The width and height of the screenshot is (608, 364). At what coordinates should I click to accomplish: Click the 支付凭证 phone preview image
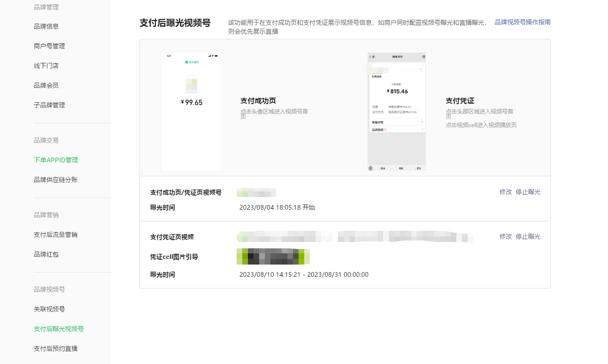[397, 112]
